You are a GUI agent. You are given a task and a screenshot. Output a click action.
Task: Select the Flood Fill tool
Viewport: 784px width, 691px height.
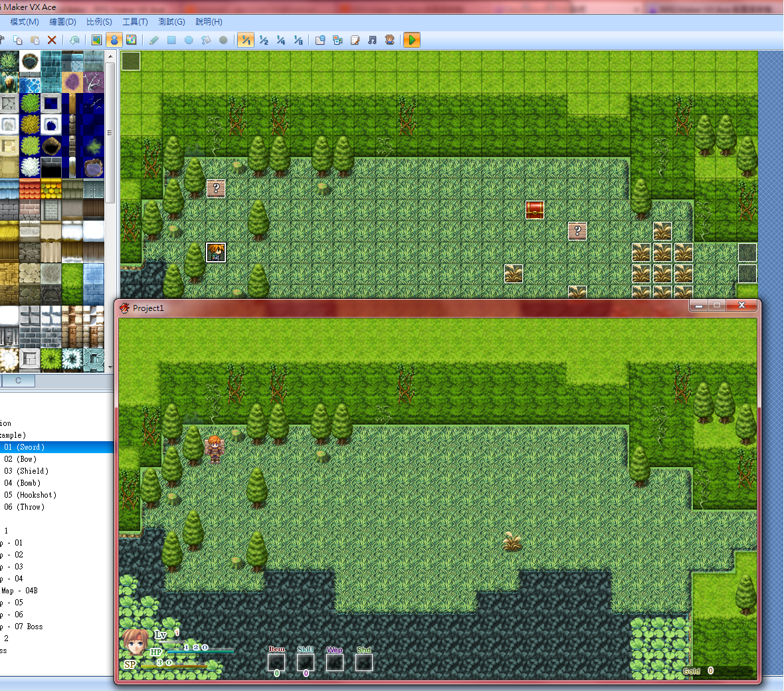(x=205, y=40)
